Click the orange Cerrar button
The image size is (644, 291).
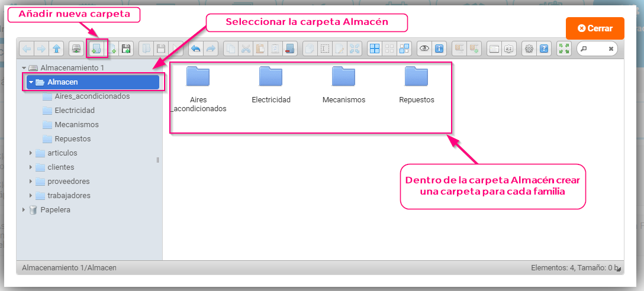594,28
